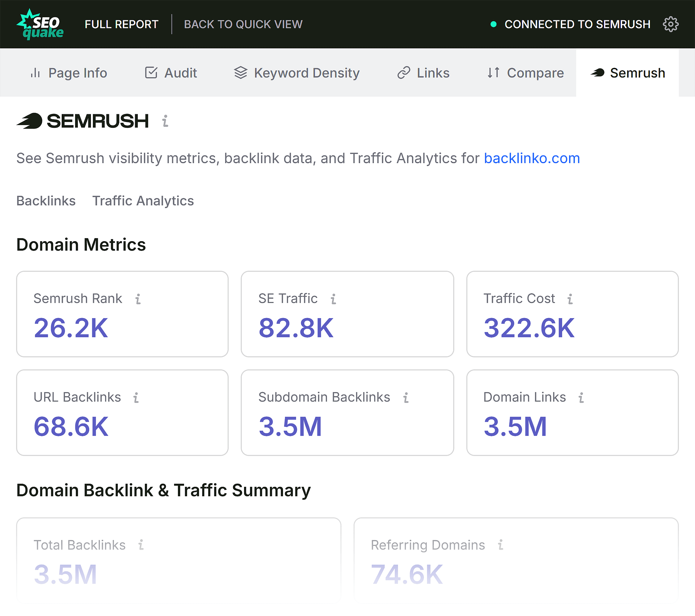The width and height of the screenshot is (695, 616).
Task: Click the 68.6K URL Backlinks value
Action: tap(71, 427)
